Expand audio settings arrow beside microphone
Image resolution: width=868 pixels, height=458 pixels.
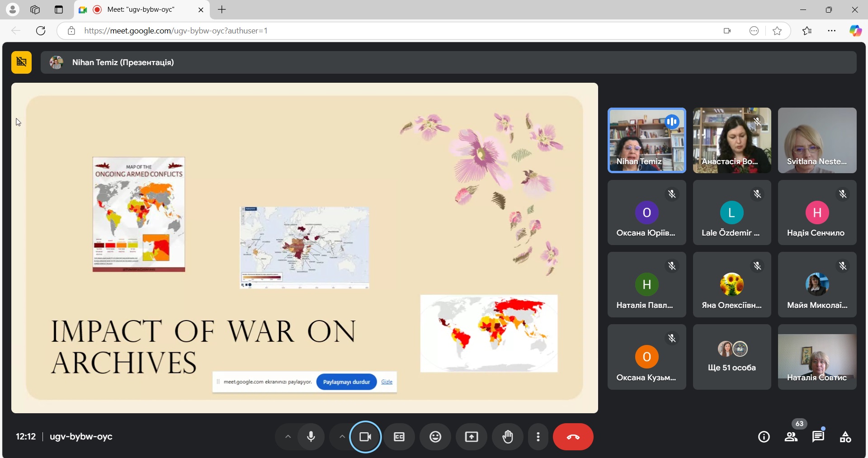[x=288, y=437]
